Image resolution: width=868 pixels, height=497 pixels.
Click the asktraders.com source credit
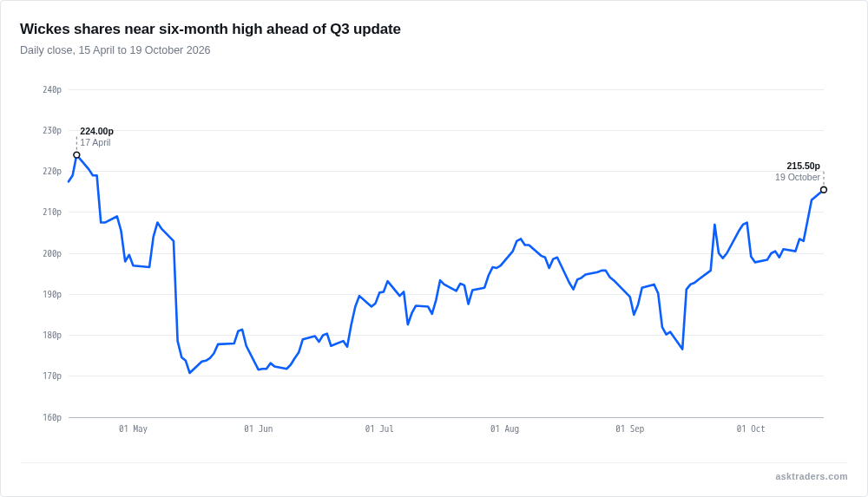tap(812, 476)
